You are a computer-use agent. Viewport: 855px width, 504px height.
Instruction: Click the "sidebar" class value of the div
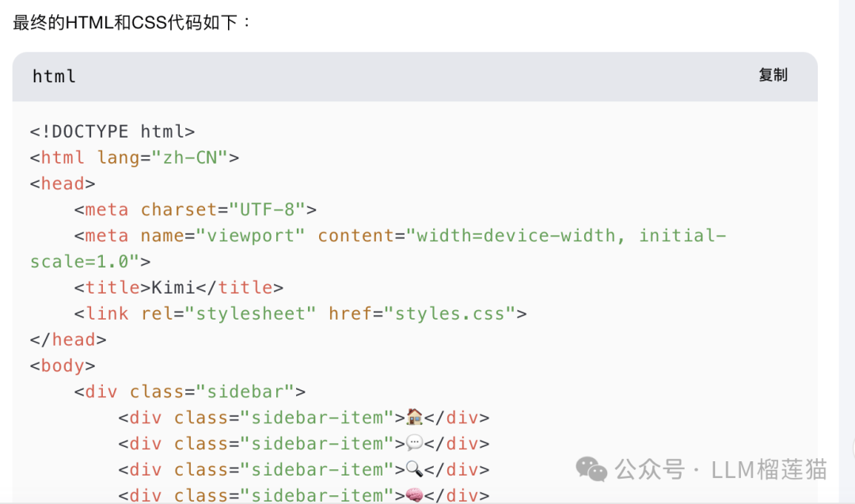(x=245, y=392)
